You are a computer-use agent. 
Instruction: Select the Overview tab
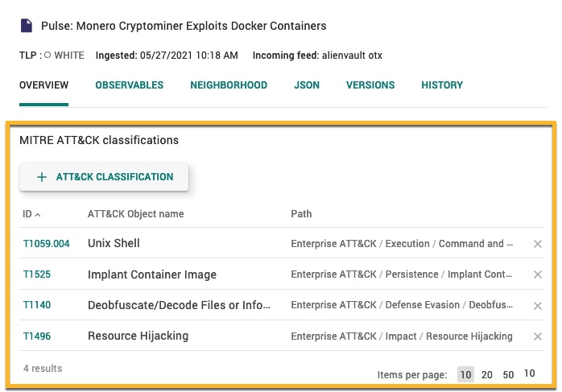pos(43,85)
